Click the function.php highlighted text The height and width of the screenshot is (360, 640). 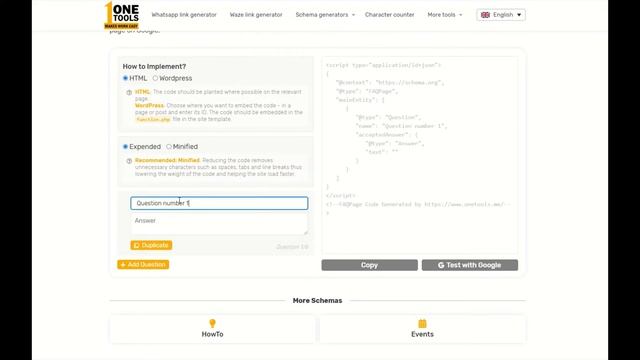click(x=153, y=119)
